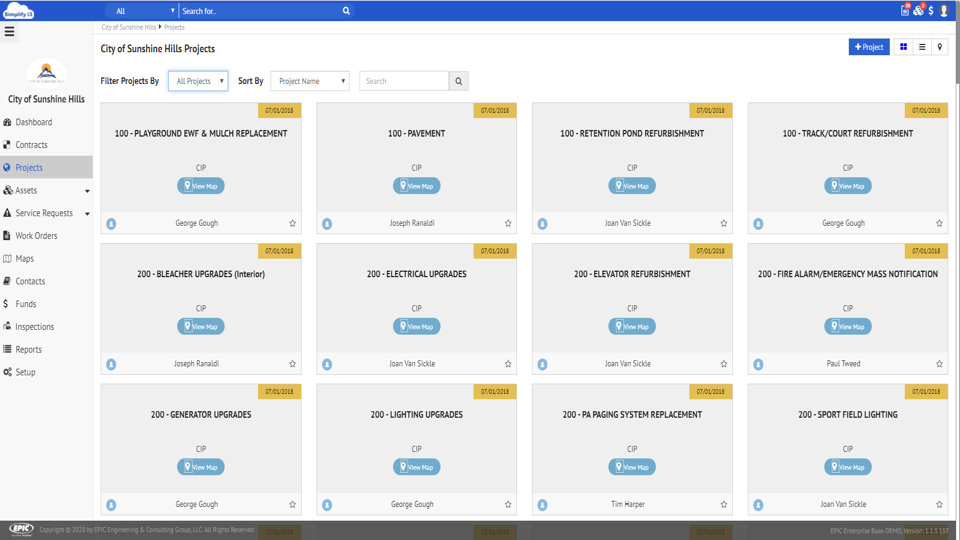Click the + Project button

click(868, 47)
